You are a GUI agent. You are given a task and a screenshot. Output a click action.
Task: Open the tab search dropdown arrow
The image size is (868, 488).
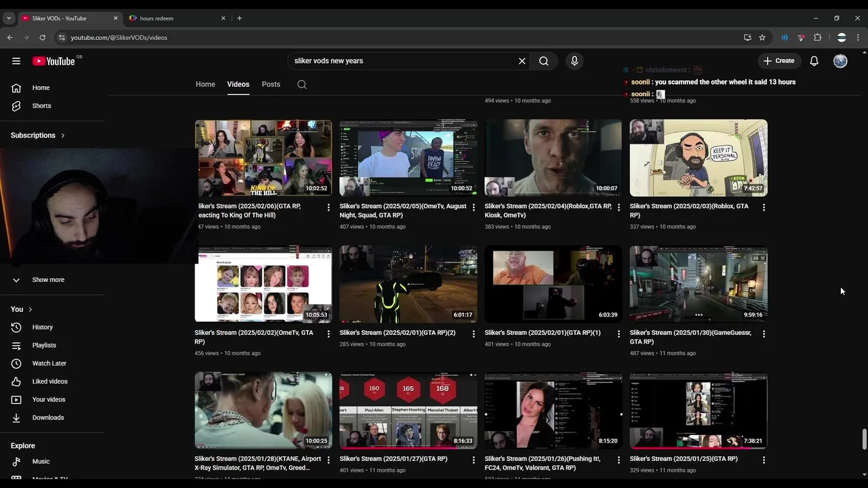[9, 18]
